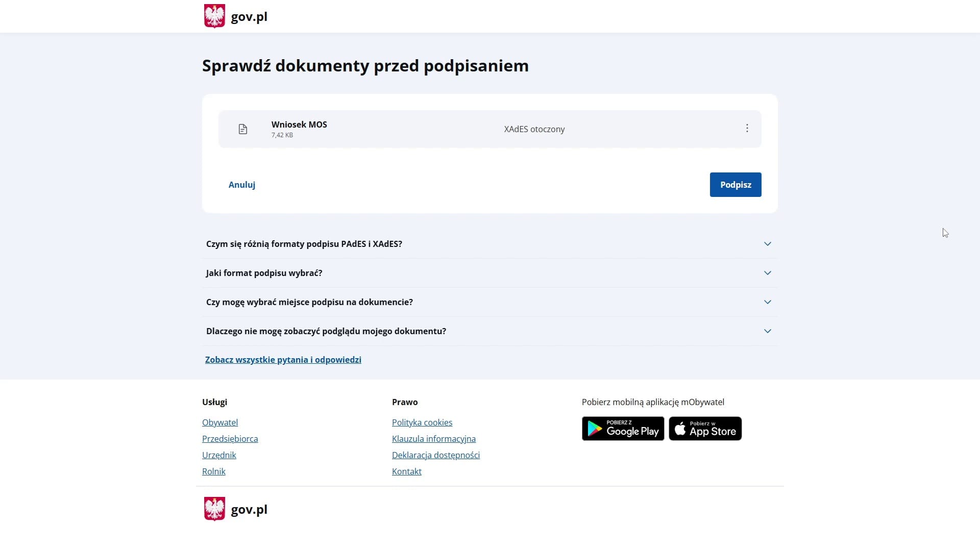Open Deklaracja dostępności link
980x551 pixels.
(436, 455)
